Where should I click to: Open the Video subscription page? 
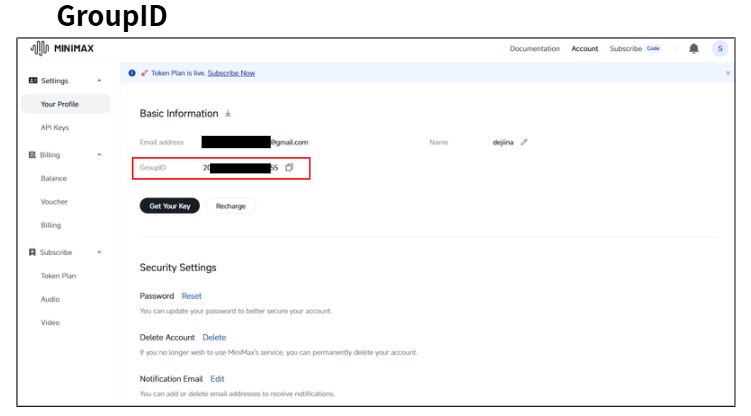tap(50, 322)
